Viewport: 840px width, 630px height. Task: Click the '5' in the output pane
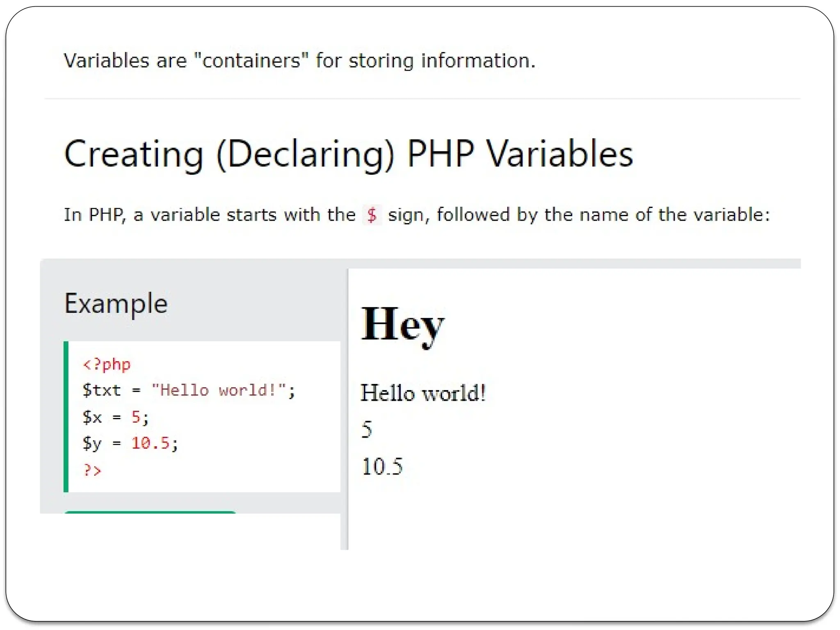[x=367, y=429]
